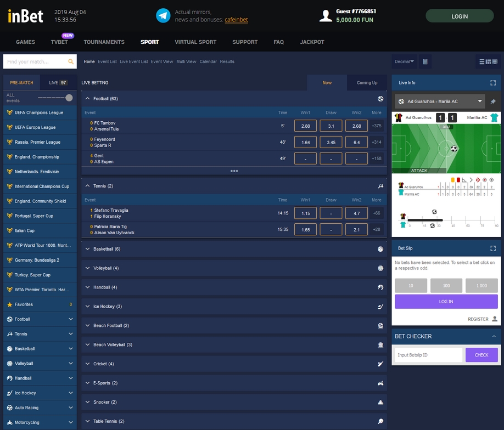
Task: Select the Now tab
Action: click(x=327, y=82)
